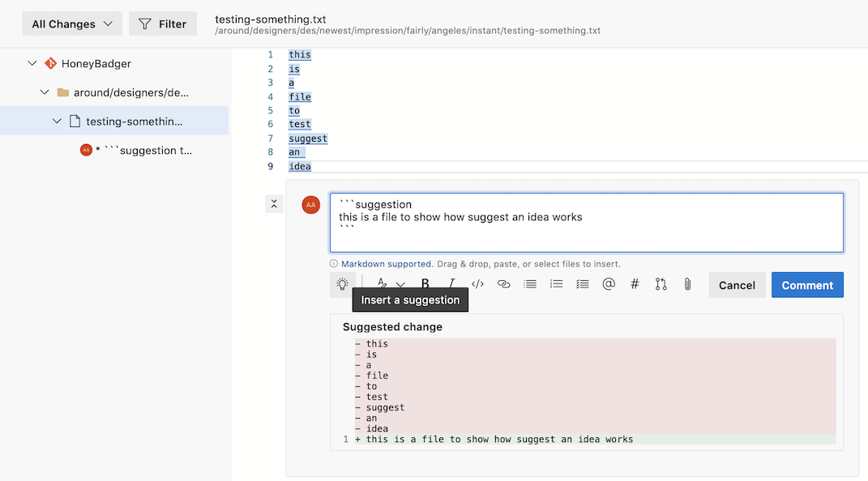Toggle italic text formatting
This screenshot has height=481, width=868.
[x=451, y=284]
